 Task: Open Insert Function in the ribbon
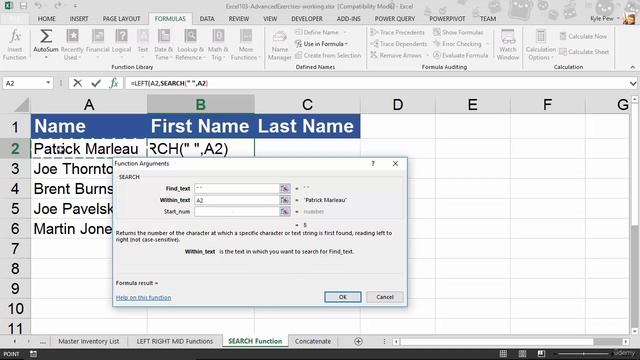[x=15, y=45]
